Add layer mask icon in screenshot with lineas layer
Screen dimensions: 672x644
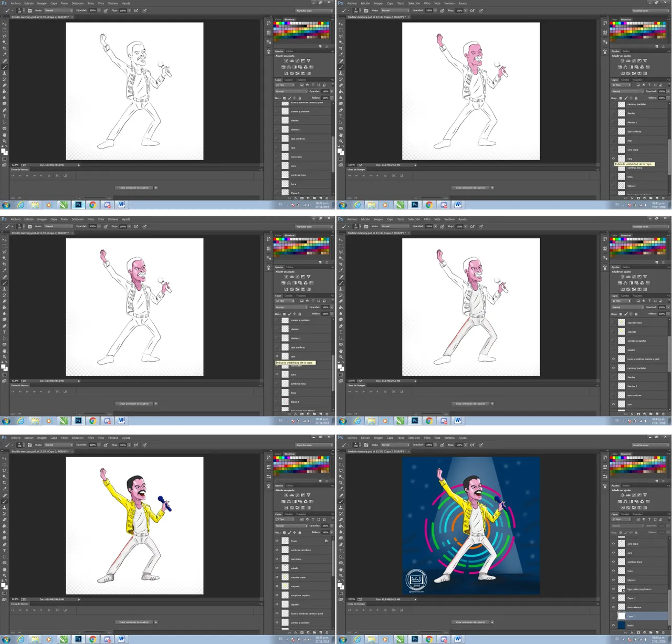point(302,632)
